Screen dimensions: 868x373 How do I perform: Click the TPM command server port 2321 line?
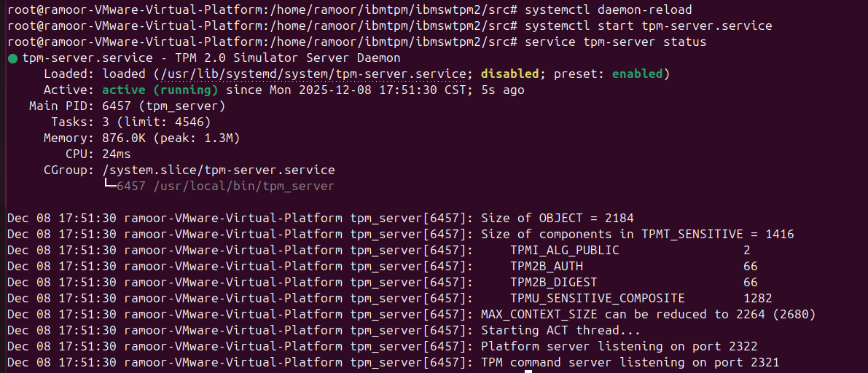click(x=630, y=362)
